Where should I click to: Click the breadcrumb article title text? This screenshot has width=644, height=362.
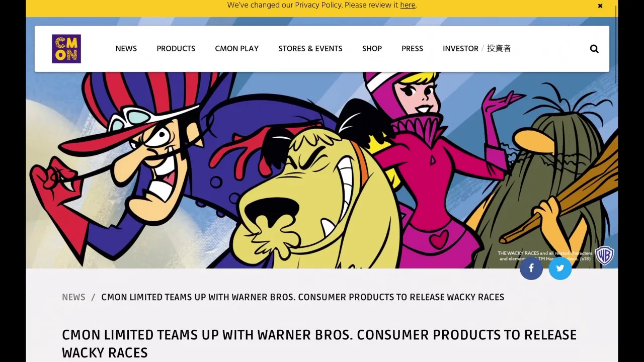coord(303,297)
